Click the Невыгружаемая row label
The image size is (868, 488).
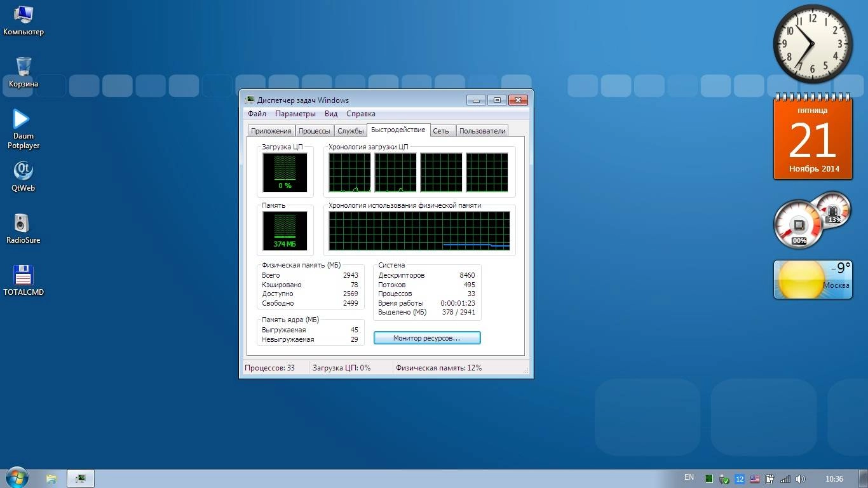point(288,339)
